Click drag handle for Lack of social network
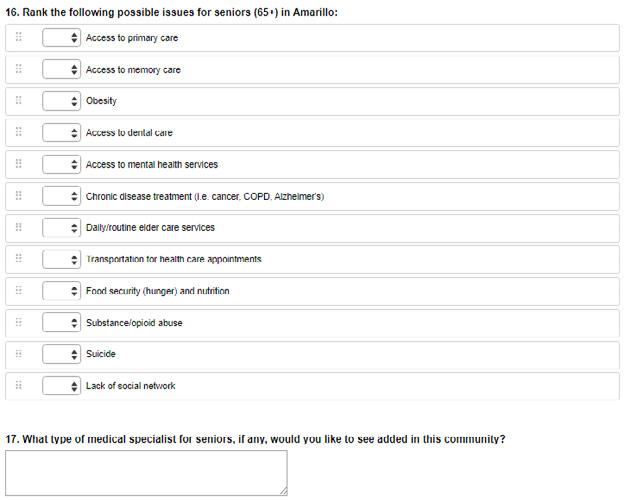Screen dimensions: 625x500 click(19, 385)
